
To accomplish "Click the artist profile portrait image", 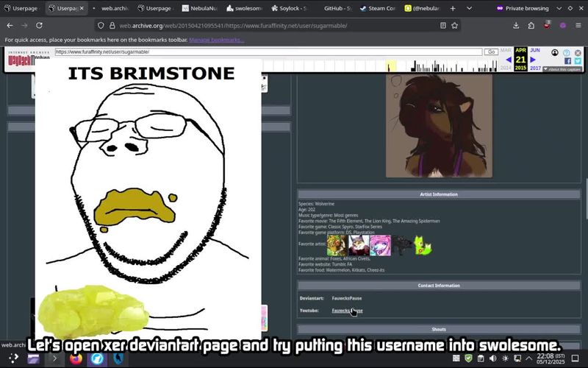I will [x=439, y=124].
